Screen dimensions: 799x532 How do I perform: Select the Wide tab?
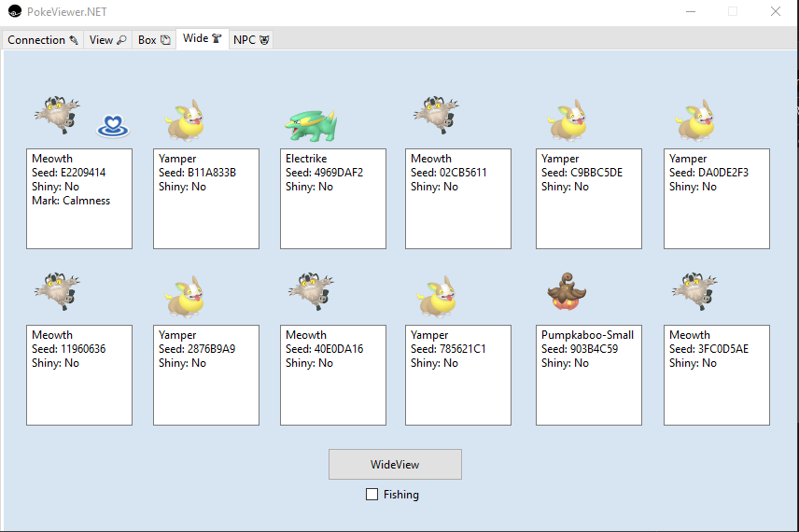(203, 38)
